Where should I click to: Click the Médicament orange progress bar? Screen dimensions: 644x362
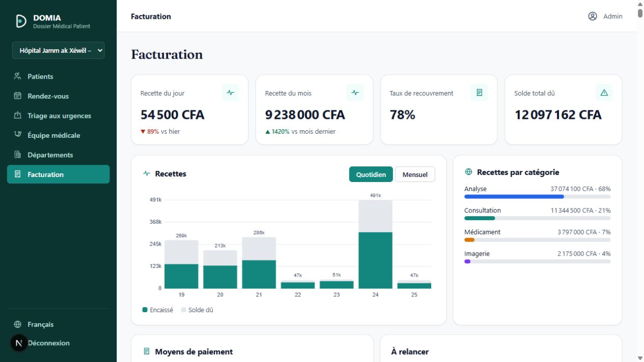coord(469,240)
